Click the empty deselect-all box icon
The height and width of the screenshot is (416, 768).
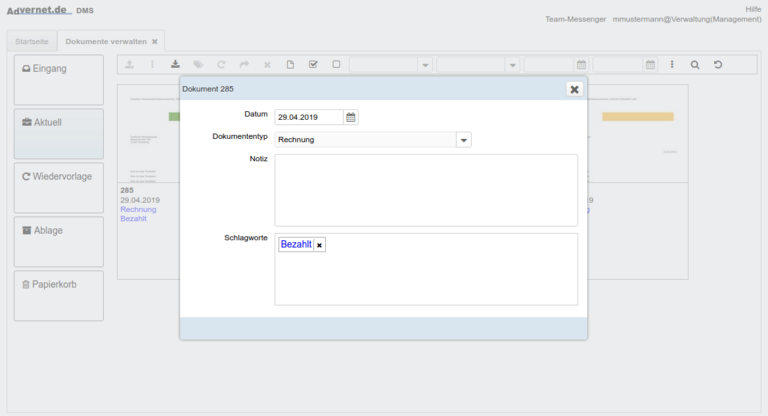(x=336, y=64)
